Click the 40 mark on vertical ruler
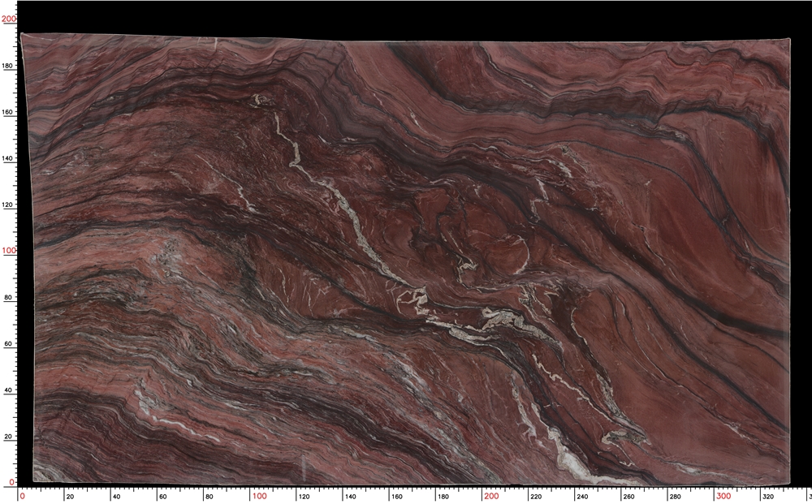Screen dimensions: 812x504 8,390
